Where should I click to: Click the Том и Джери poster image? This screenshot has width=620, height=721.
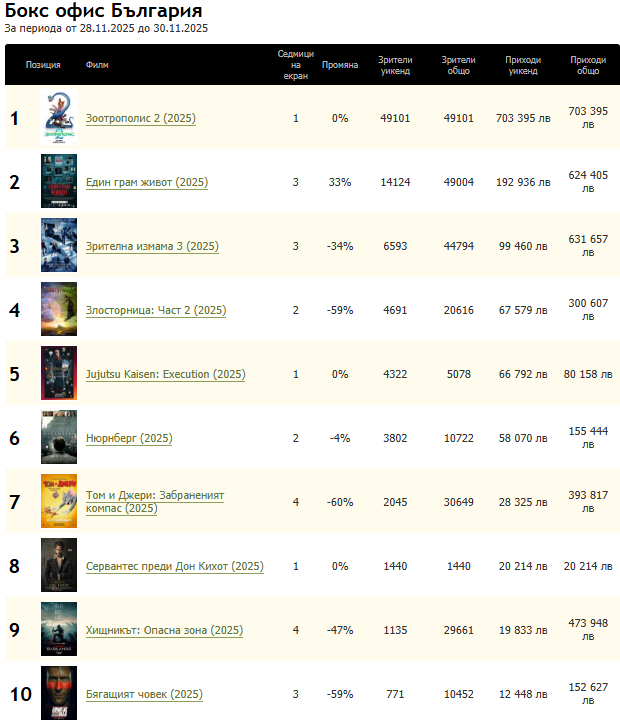(58, 502)
